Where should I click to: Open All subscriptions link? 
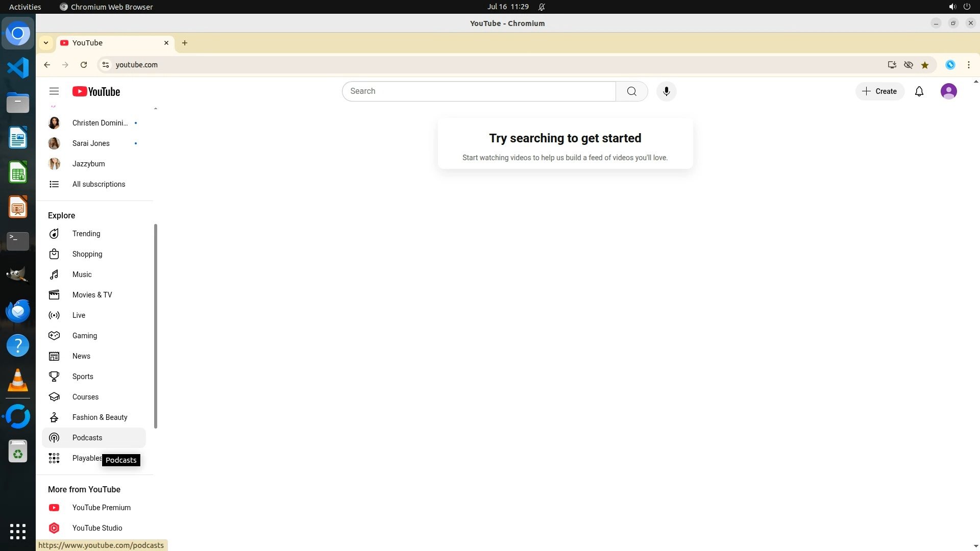[99, 184]
